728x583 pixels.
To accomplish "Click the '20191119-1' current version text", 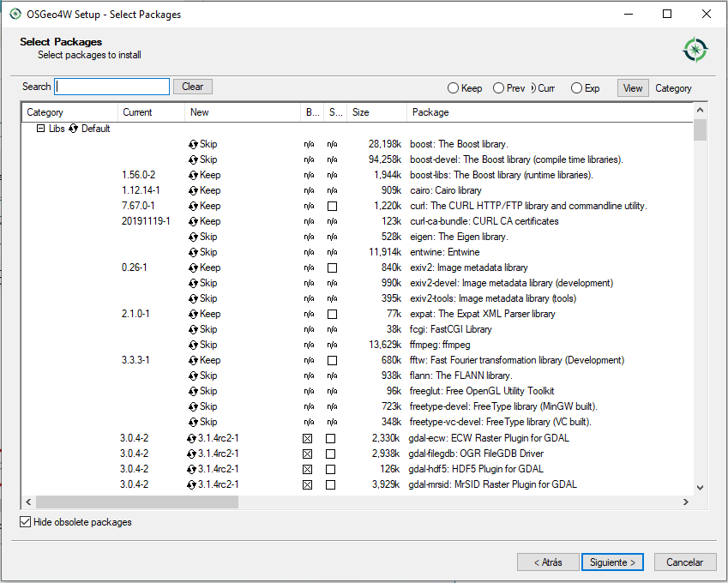I will click(146, 221).
